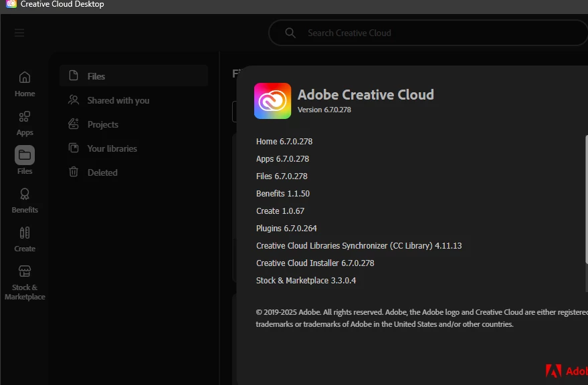
Task: Open the Apps section in sidebar
Action: pos(25,124)
